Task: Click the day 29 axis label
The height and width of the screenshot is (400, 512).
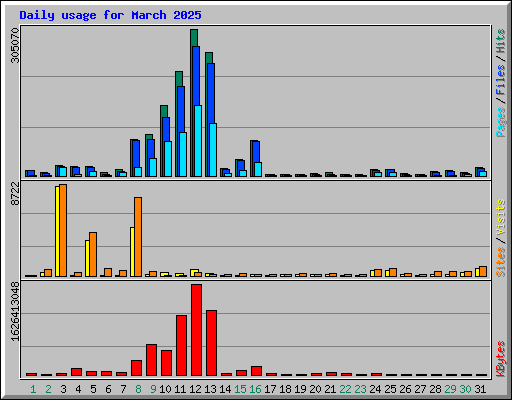Action: click(x=450, y=389)
